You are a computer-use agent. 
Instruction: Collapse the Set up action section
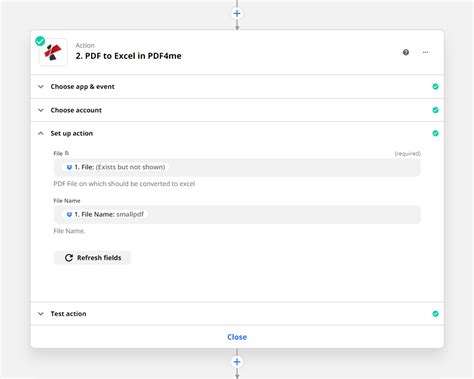point(41,133)
